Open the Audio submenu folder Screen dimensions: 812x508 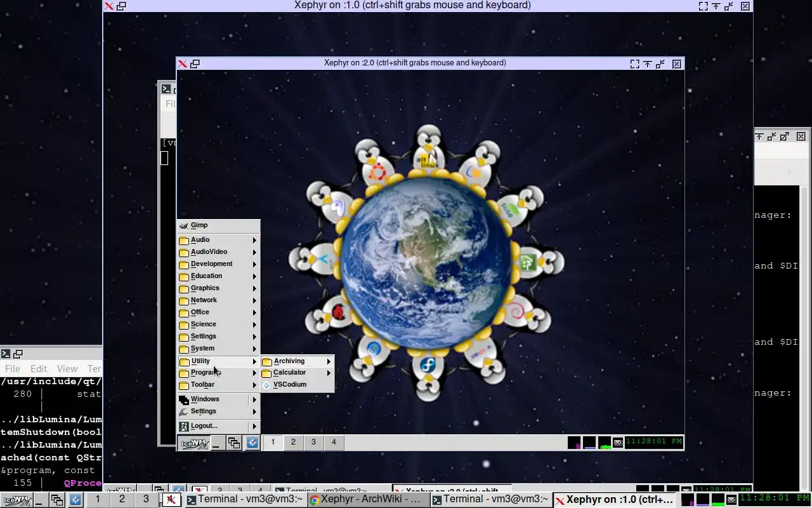[218, 240]
